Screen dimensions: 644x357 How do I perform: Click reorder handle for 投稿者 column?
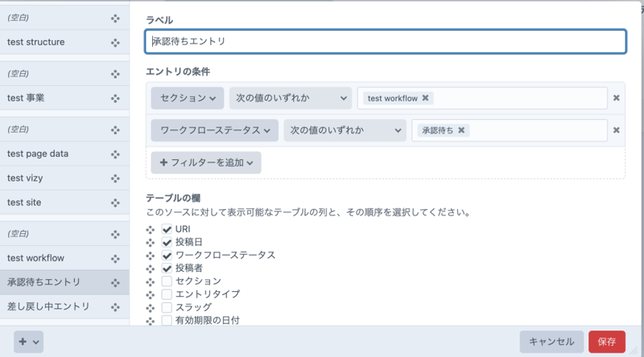pyautogui.click(x=150, y=268)
